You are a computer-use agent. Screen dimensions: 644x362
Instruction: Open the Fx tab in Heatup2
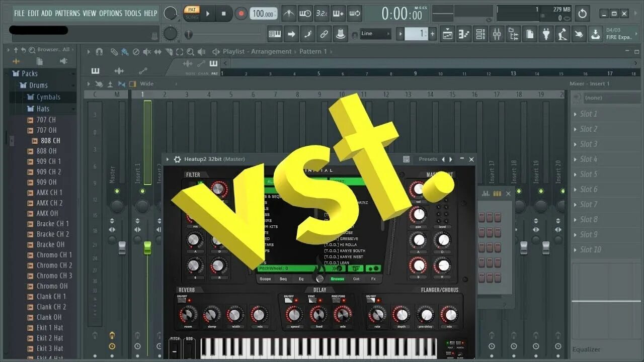click(373, 279)
